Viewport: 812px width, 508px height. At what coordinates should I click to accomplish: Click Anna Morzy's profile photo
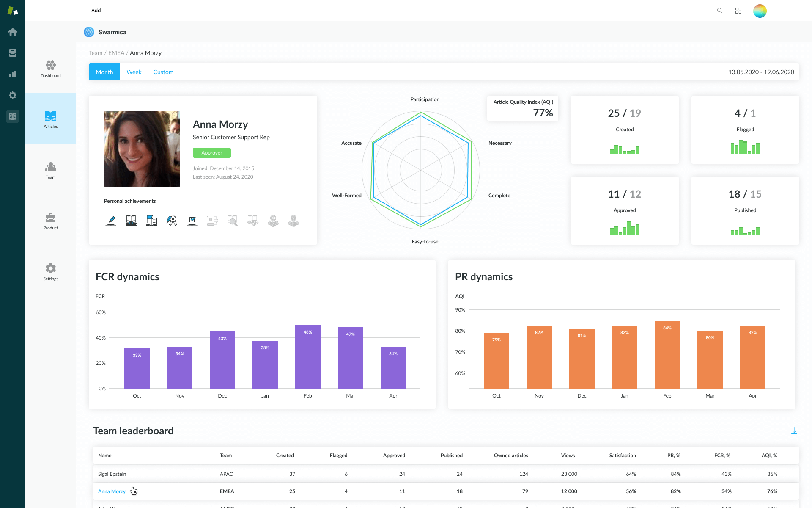[x=142, y=149]
